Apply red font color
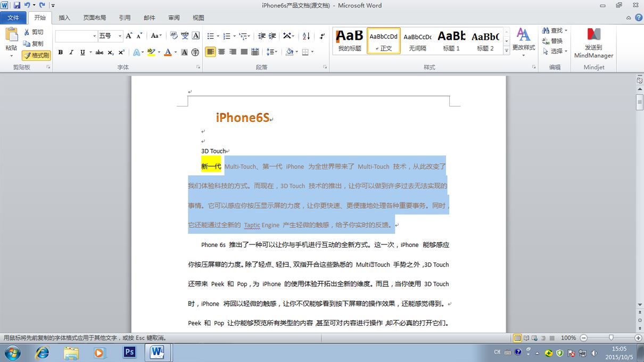 168,52
